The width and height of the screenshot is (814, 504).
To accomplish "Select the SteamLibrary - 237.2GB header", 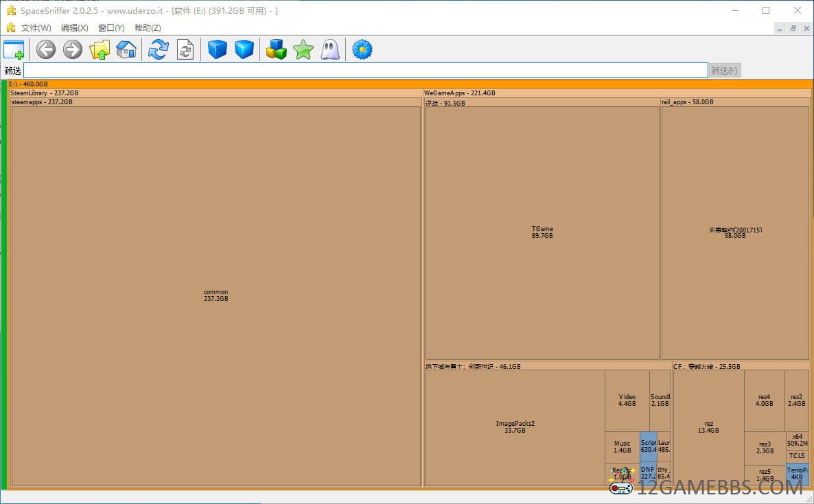I will coord(216,93).
